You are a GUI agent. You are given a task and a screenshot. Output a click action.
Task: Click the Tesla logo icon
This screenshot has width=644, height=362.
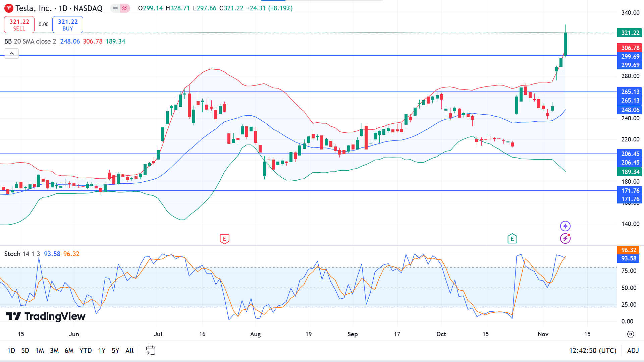click(x=9, y=8)
